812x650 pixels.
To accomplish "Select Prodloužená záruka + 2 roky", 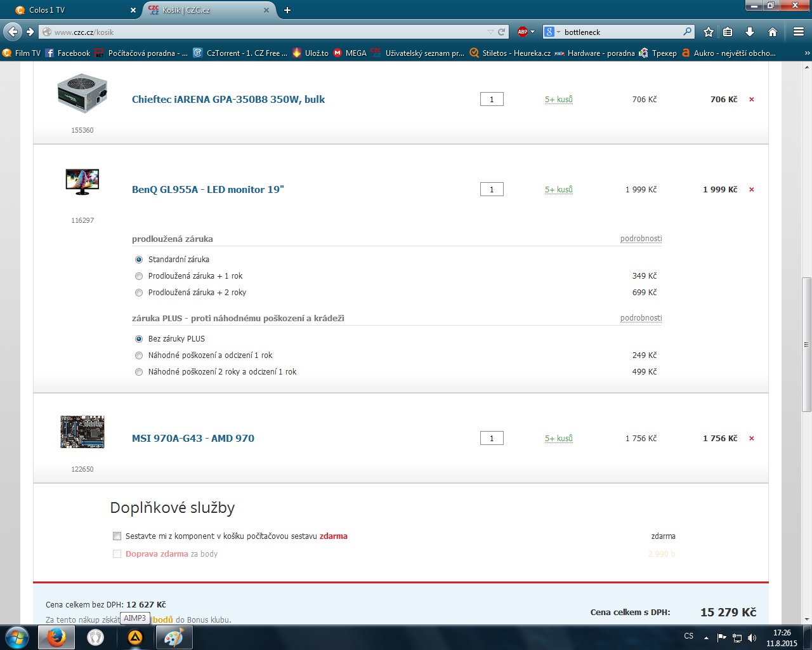I will (x=139, y=293).
